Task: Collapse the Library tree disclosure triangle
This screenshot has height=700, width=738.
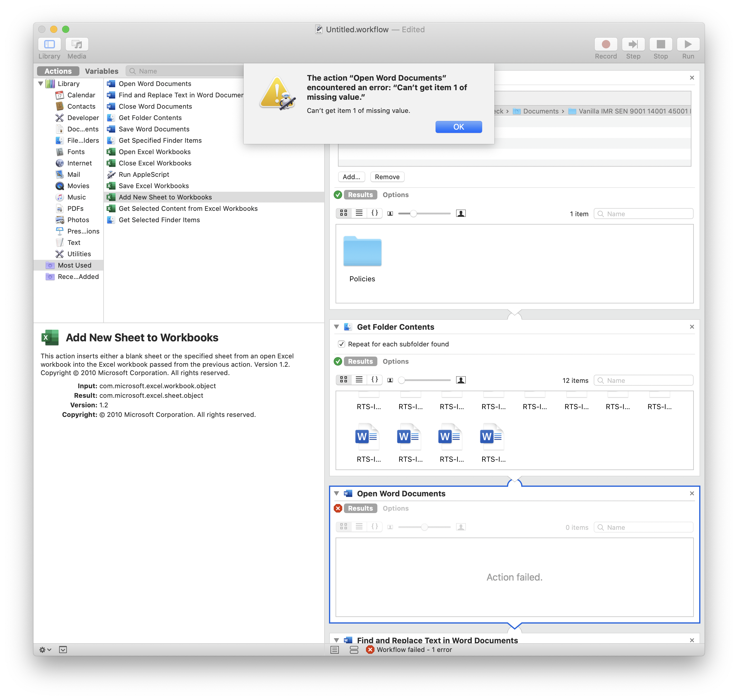Action: [41, 84]
